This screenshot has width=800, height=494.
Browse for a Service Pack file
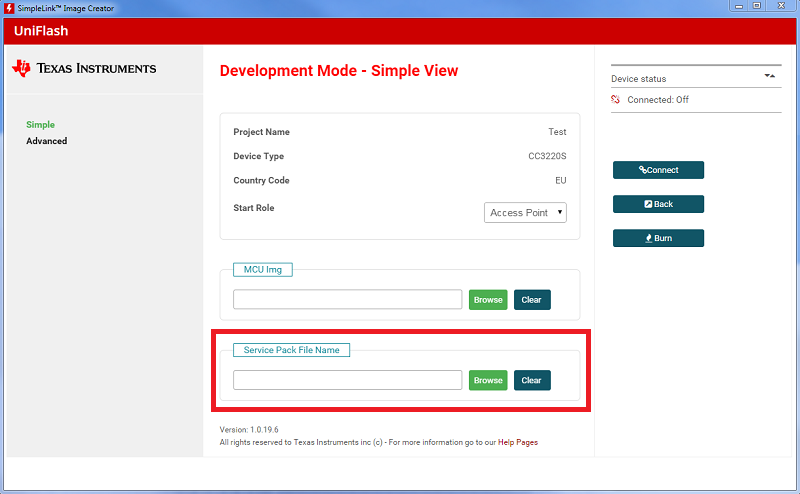pyautogui.click(x=488, y=380)
